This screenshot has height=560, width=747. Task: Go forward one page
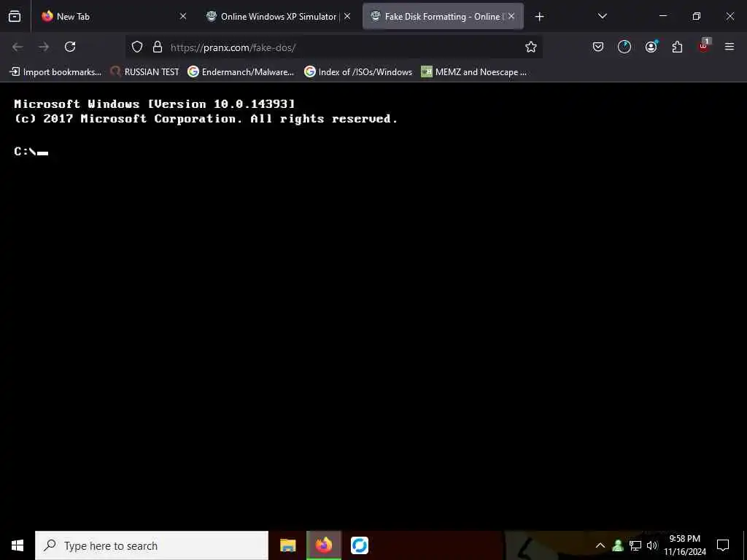[44, 47]
